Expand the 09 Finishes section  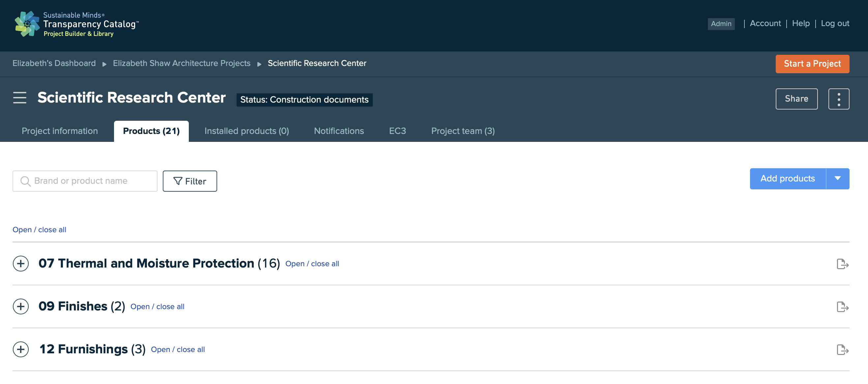(x=21, y=306)
